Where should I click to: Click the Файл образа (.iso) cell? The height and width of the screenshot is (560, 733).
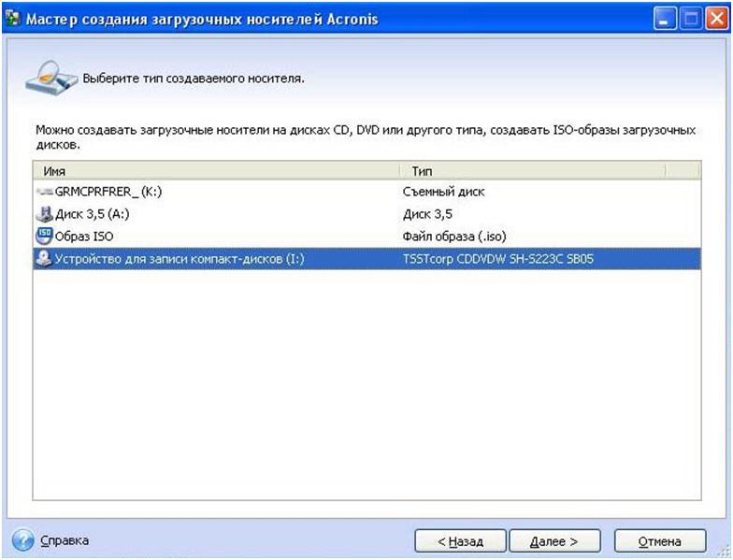click(454, 237)
